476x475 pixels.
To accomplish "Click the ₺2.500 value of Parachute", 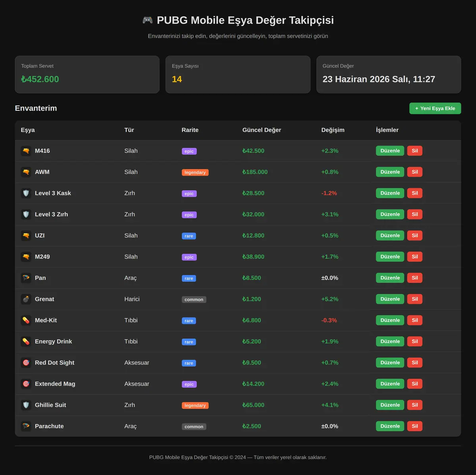I will pos(252,426).
